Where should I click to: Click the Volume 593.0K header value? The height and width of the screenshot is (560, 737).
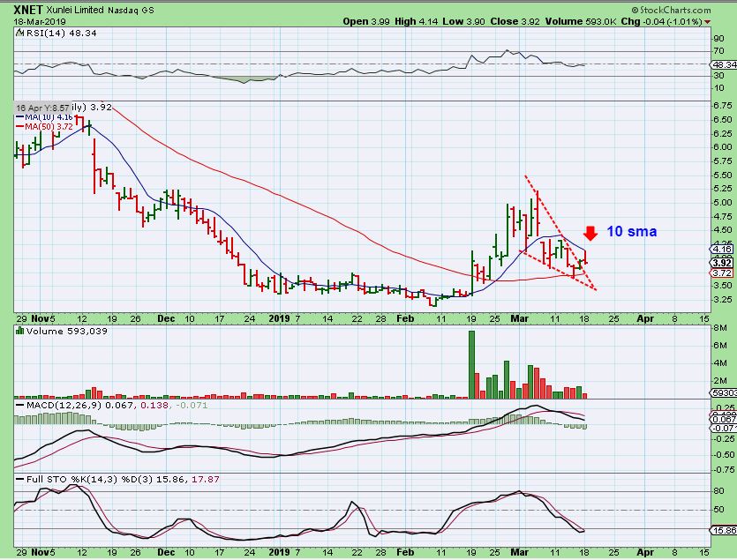coord(581,22)
